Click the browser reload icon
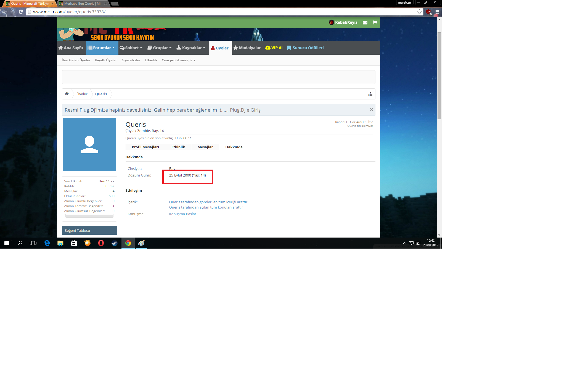 [x=21, y=12]
